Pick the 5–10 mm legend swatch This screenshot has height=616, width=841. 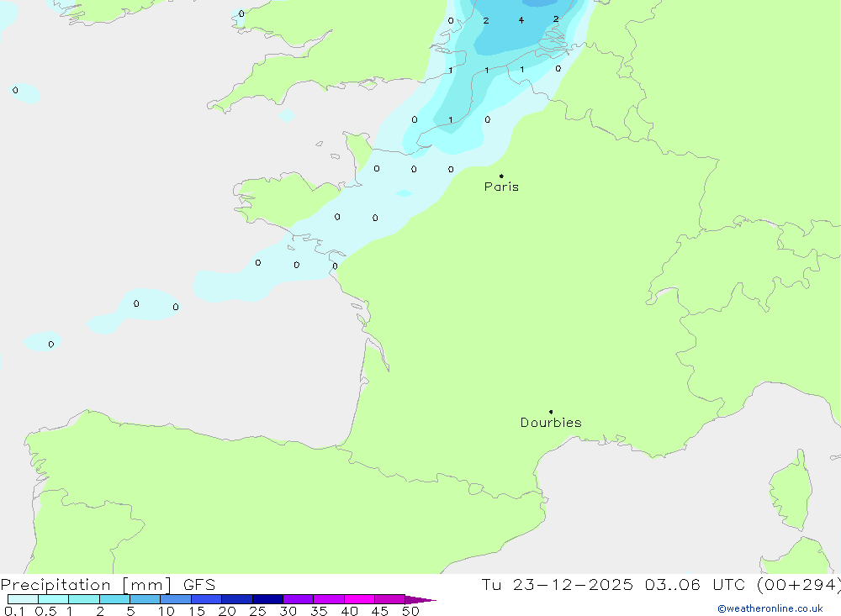pos(145,599)
